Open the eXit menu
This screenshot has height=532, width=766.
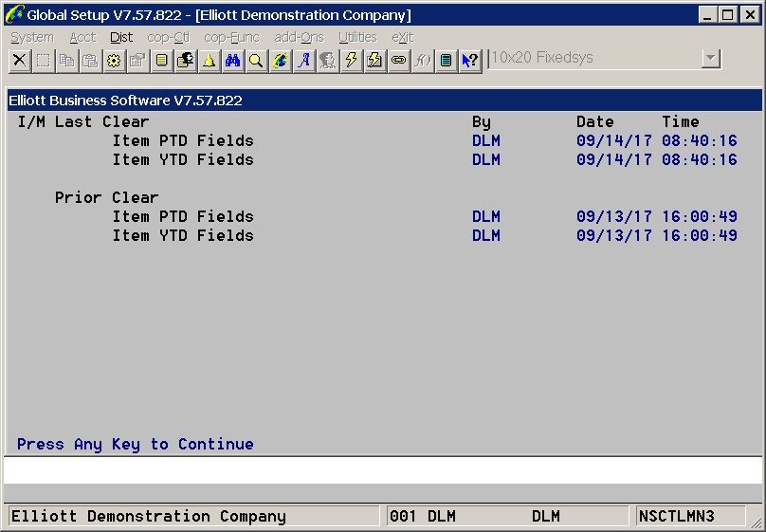403,38
